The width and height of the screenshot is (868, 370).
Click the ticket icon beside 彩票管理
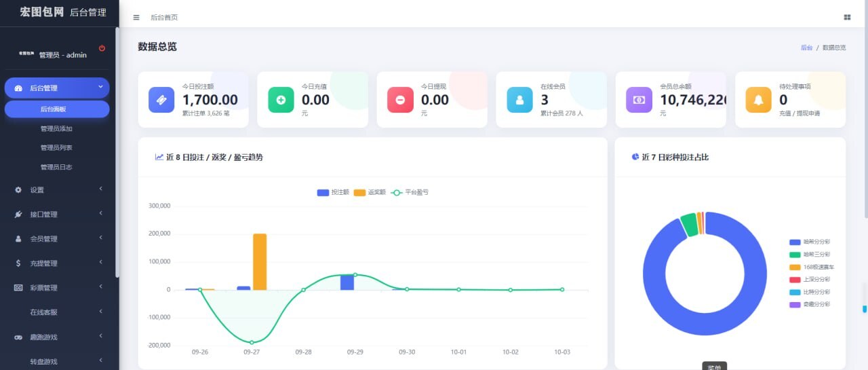tap(18, 288)
